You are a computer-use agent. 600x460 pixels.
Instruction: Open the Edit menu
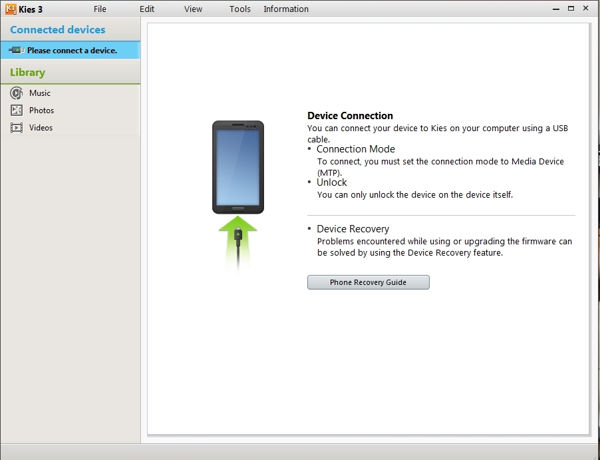[x=147, y=9]
